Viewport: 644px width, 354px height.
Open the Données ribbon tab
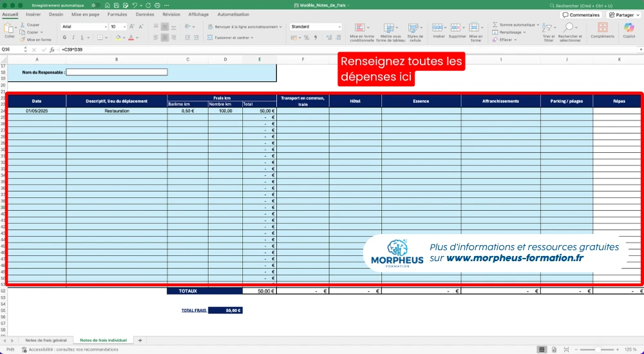point(144,14)
